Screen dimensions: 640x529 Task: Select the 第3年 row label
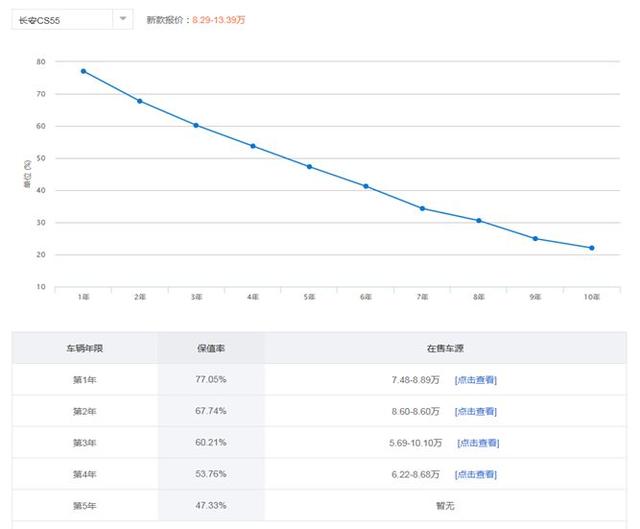click(x=84, y=443)
